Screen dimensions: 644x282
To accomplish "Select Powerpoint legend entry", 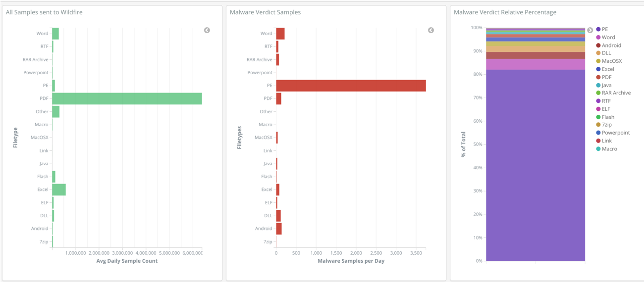I will point(613,133).
